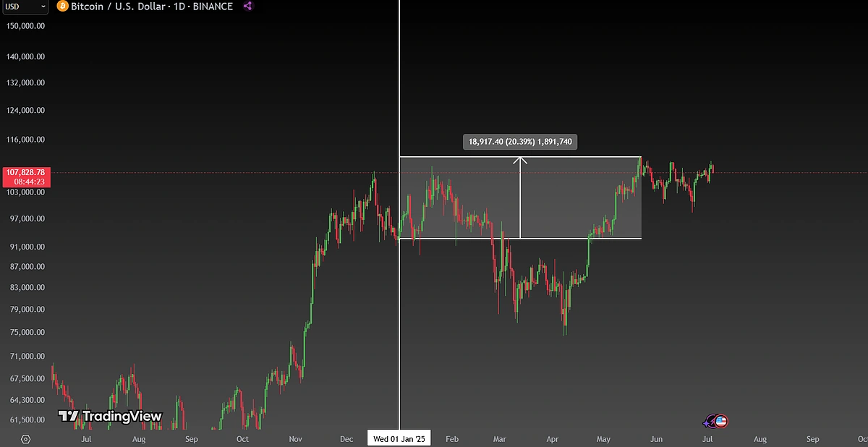The image size is (868, 447).
Task: Click the TradingView logo
Action: [x=110, y=417]
